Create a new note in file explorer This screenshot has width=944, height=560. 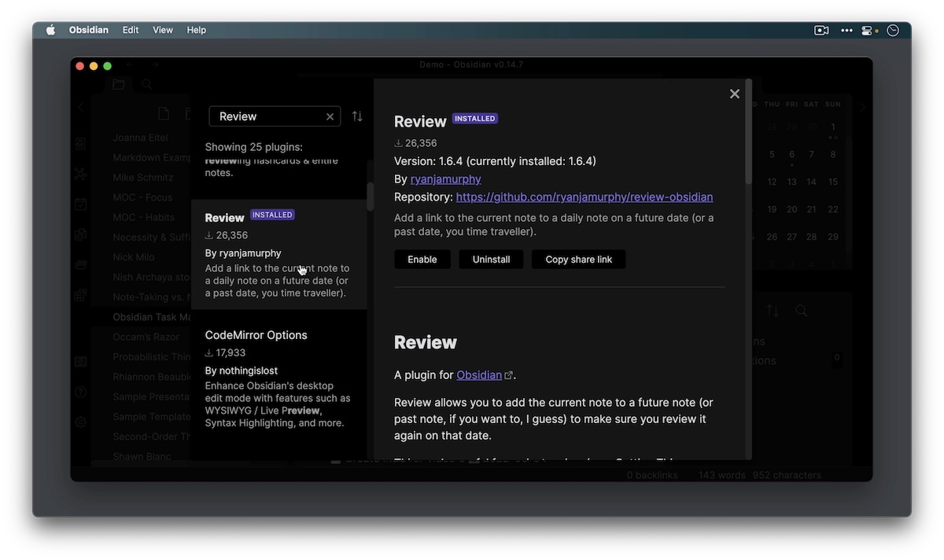[164, 114]
